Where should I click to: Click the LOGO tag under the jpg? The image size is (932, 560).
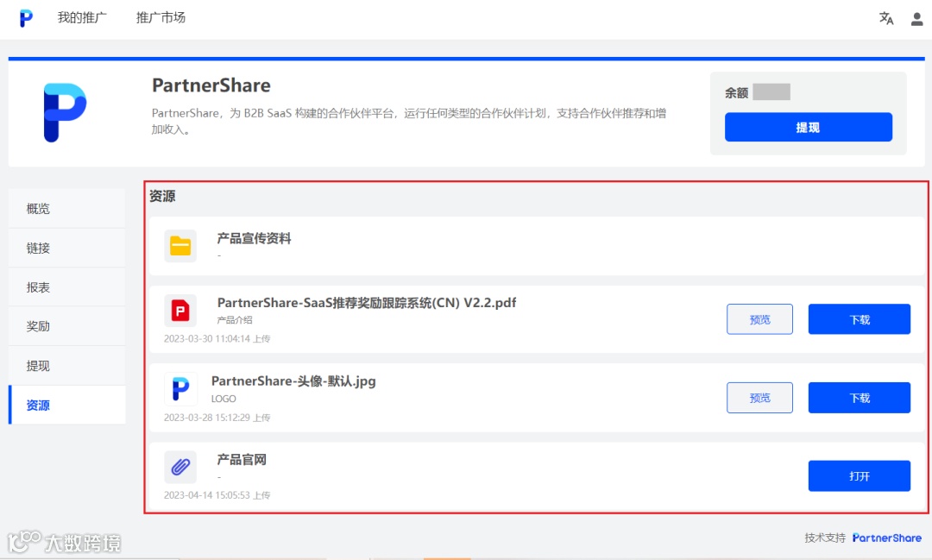(224, 399)
